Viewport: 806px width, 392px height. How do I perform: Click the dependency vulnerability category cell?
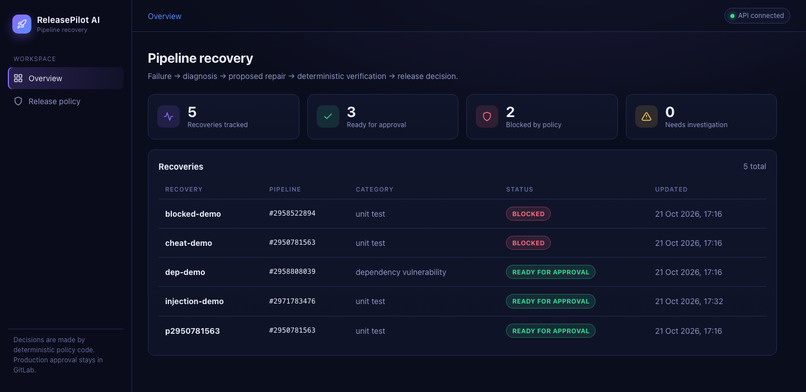[401, 272]
